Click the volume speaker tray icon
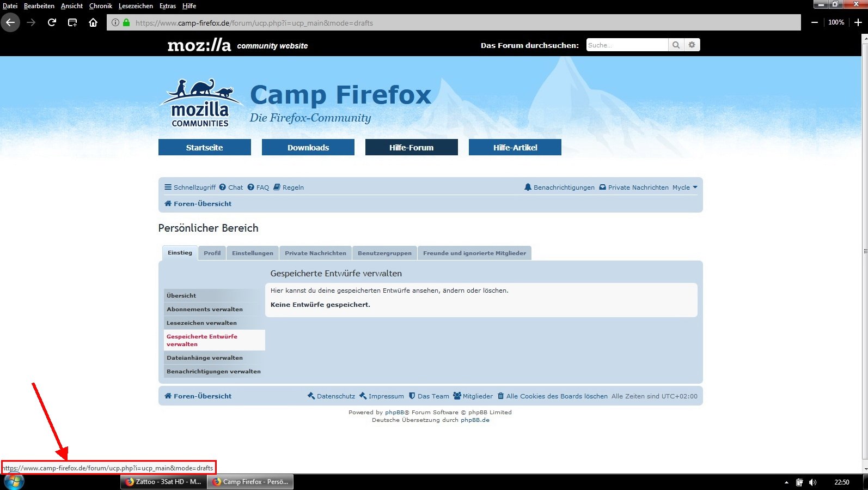Image resolution: width=868 pixels, height=490 pixels. (813, 482)
